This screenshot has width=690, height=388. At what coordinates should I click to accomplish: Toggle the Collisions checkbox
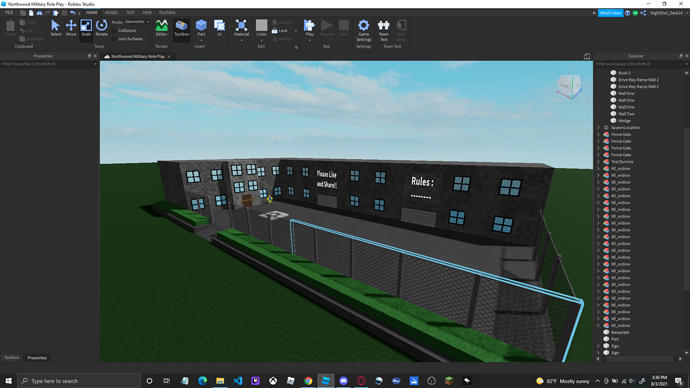pos(114,31)
